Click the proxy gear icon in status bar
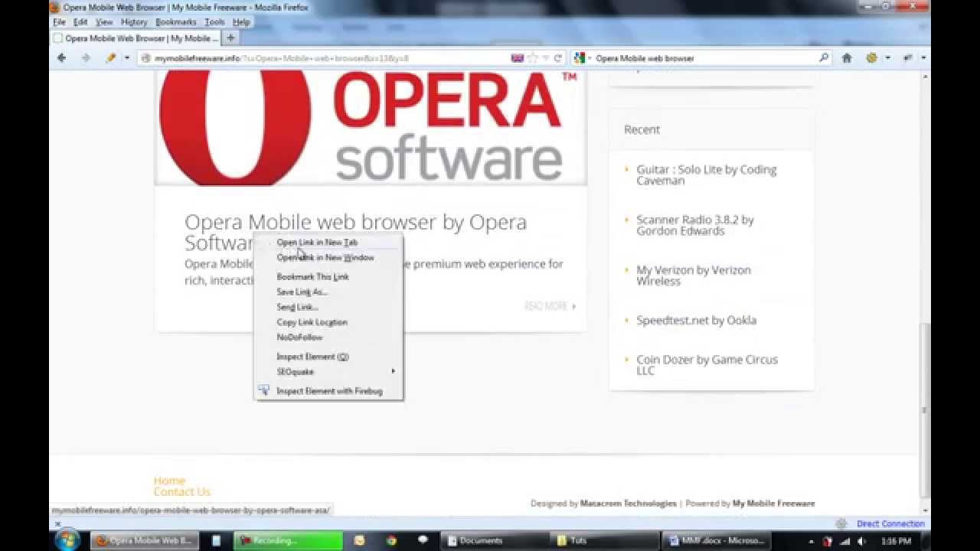Viewport: 980px width, 551px height. [x=841, y=524]
